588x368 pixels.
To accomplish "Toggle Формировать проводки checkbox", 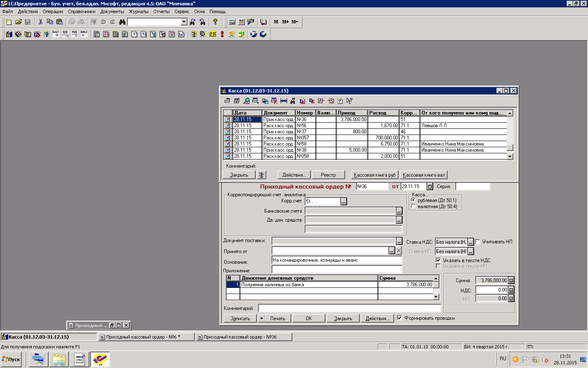I will point(399,318).
